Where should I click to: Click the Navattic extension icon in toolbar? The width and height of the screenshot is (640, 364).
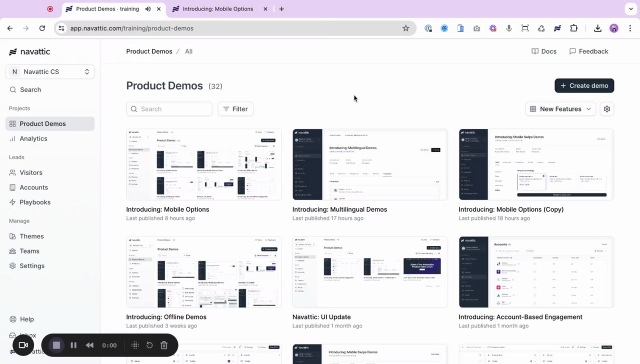click(557, 28)
